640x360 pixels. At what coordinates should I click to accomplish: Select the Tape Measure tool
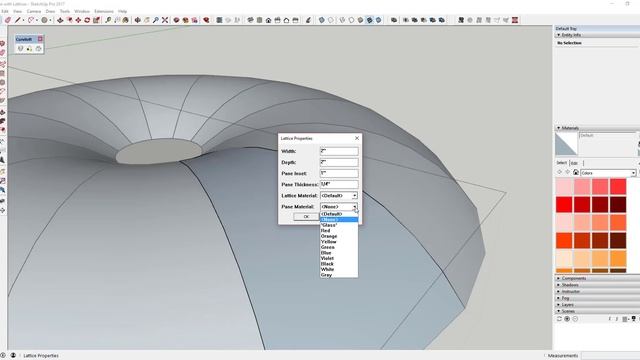coord(108,20)
